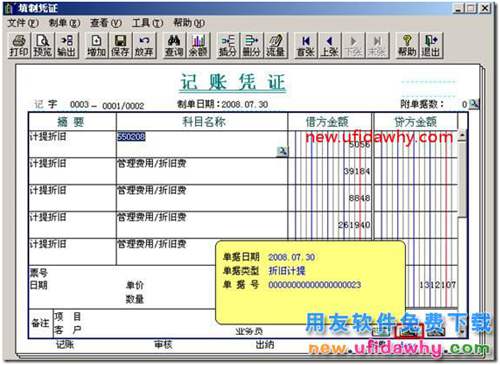Image resolution: width=500 pixels, height=365 pixels.
Task: Open 查询 search binoculars icon
Action: [x=174, y=46]
